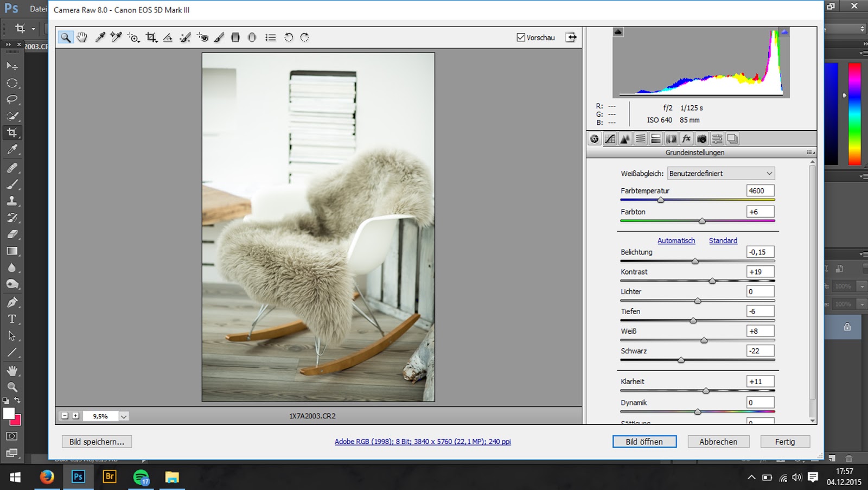Activate the Adjustment Brush tool
The height and width of the screenshot is (490, 868).
(x=219, y=37)
